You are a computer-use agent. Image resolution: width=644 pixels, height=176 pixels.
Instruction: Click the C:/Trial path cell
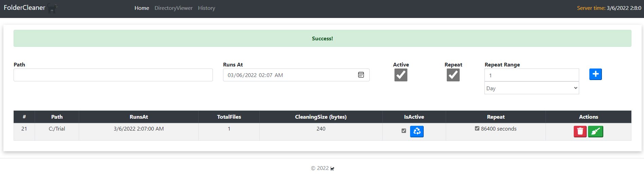[x=57, y=129]
